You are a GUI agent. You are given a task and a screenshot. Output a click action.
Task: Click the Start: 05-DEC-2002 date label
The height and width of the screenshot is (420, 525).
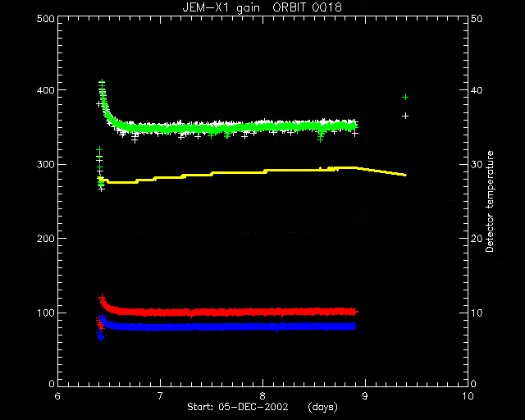click(x=238, y=407)
